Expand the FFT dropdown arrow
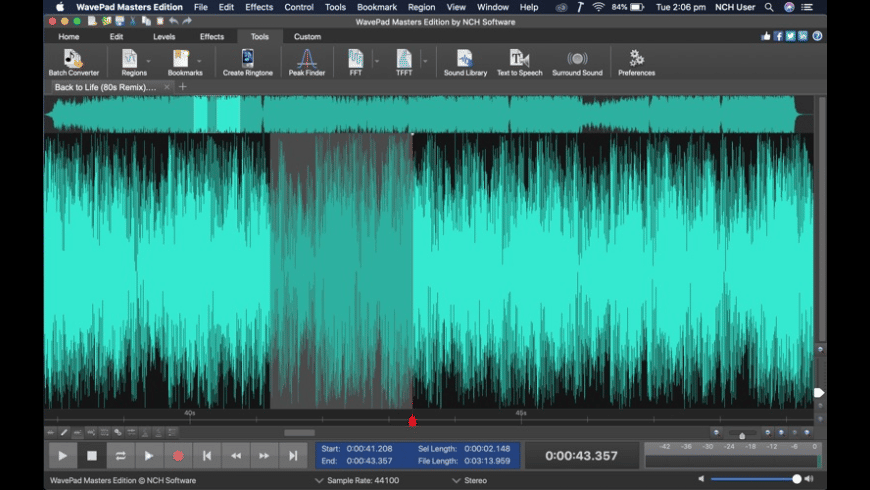The height and width of the screenshot is (490, 870). 377,61
